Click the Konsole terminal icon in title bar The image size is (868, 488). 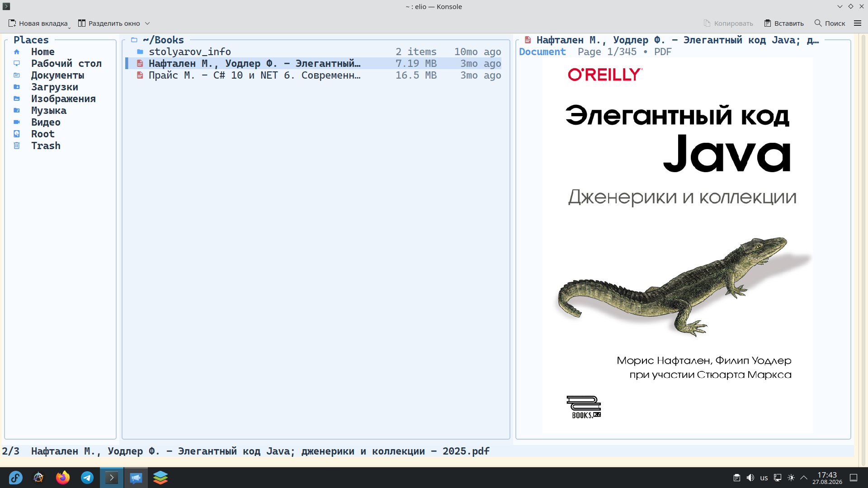pos(6,6)
